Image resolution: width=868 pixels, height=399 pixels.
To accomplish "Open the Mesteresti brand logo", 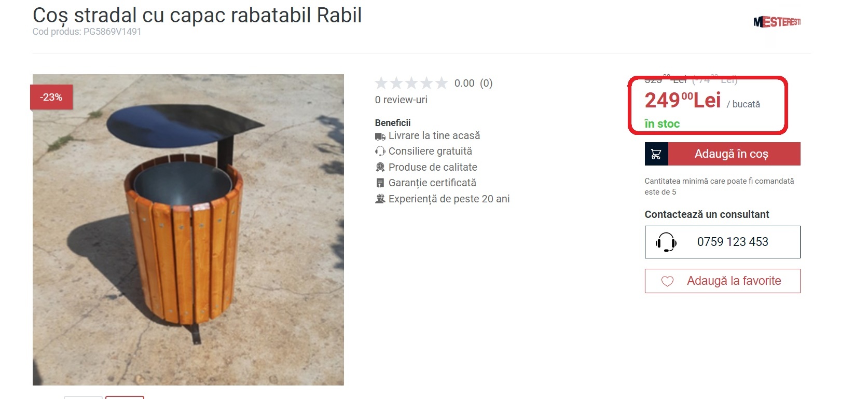I will point(777,22).
